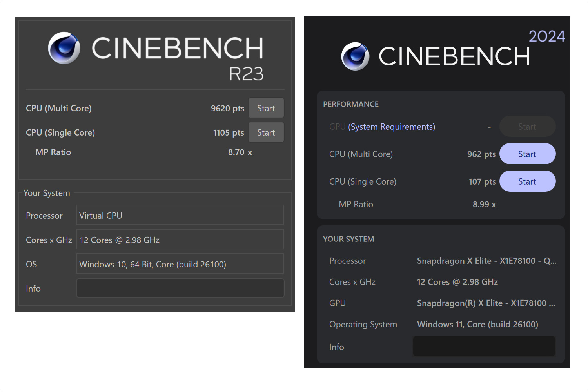This screenshot has height=392, width=588.
Task: Select the 107 pts score in Cinebench 2024
Action: tap(482, 182)
